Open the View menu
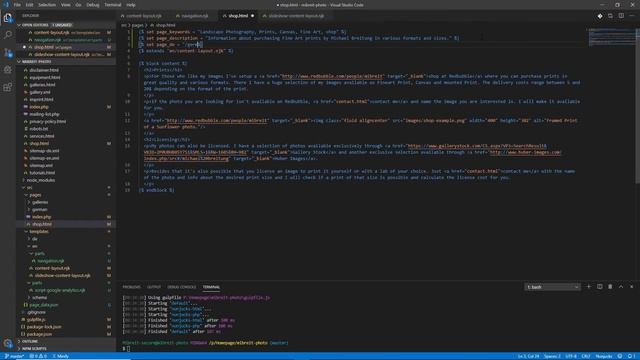Viewport: 640px width, 360px height. 66,5
